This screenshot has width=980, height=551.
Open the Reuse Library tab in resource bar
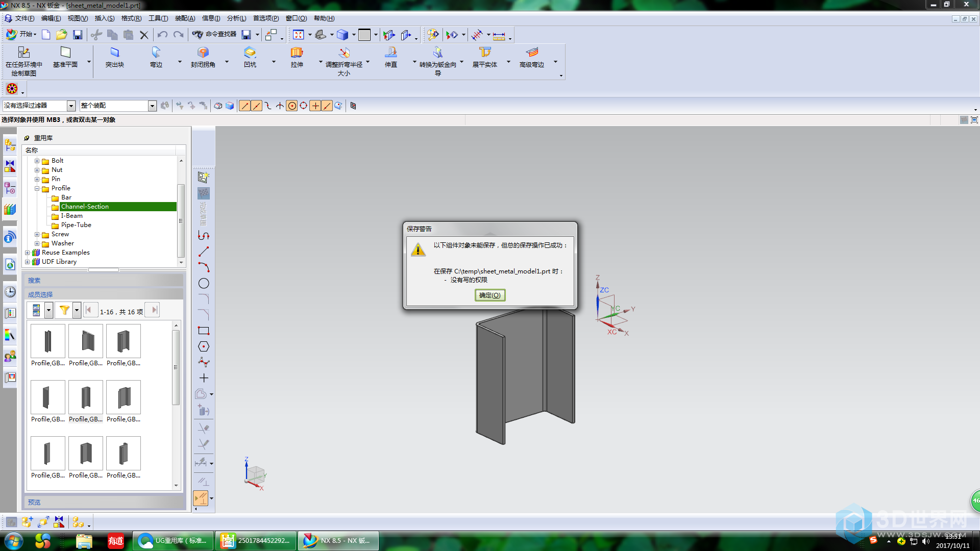(x=10, y=209)
